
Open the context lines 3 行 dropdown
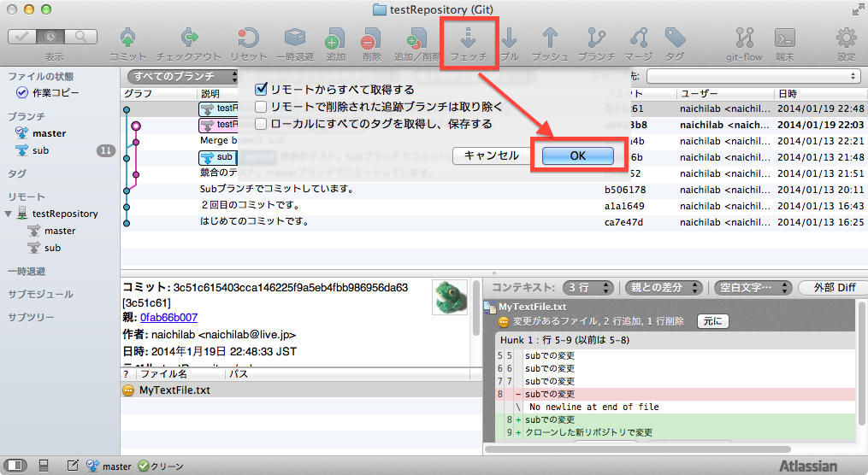coord(588,288)
